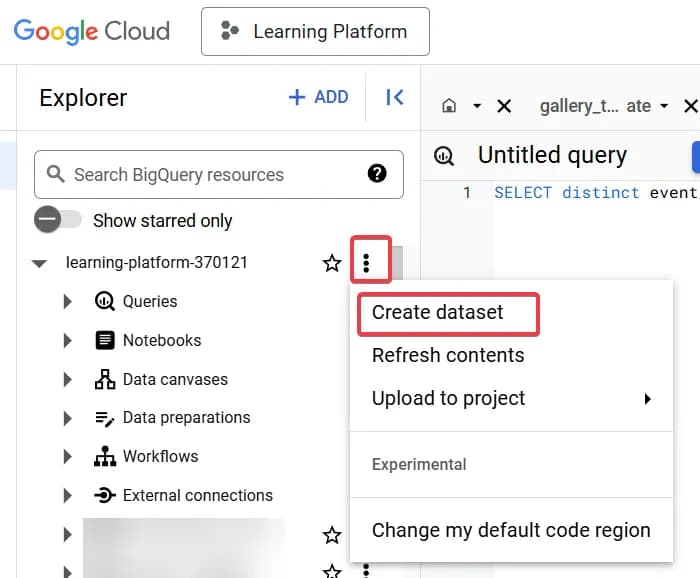Screen dimensions: 700x578
Task: Click the Google Cloud logo
Action: pos(92,31)
